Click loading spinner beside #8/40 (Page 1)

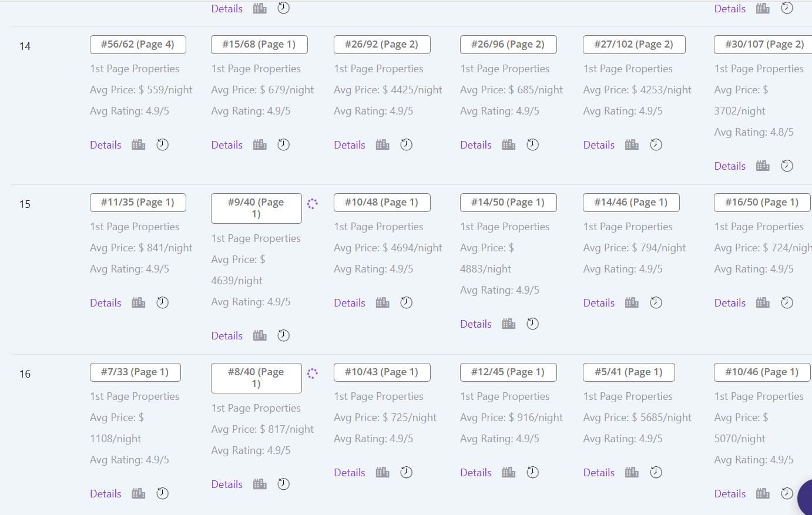point(313,373)
